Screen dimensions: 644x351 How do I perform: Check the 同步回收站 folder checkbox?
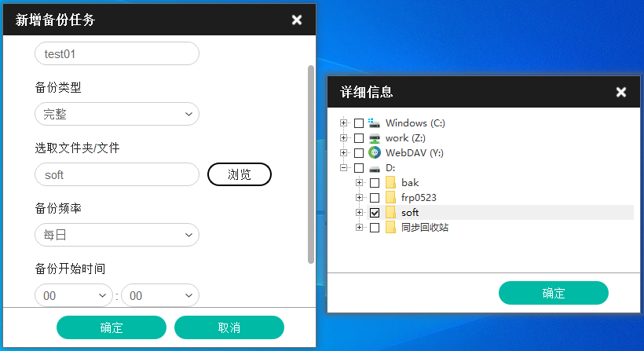click(375, 228)
